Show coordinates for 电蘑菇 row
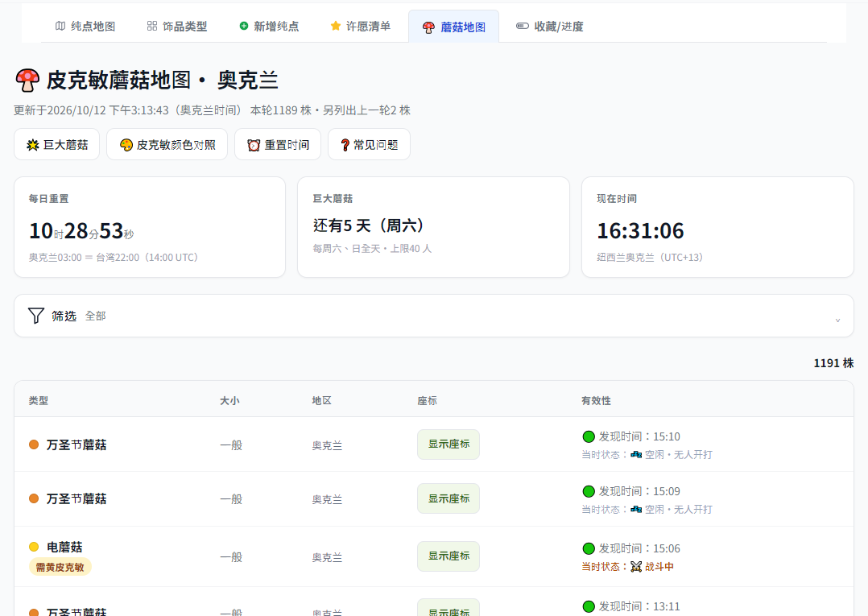868x616 pixels. coord(448,556)
